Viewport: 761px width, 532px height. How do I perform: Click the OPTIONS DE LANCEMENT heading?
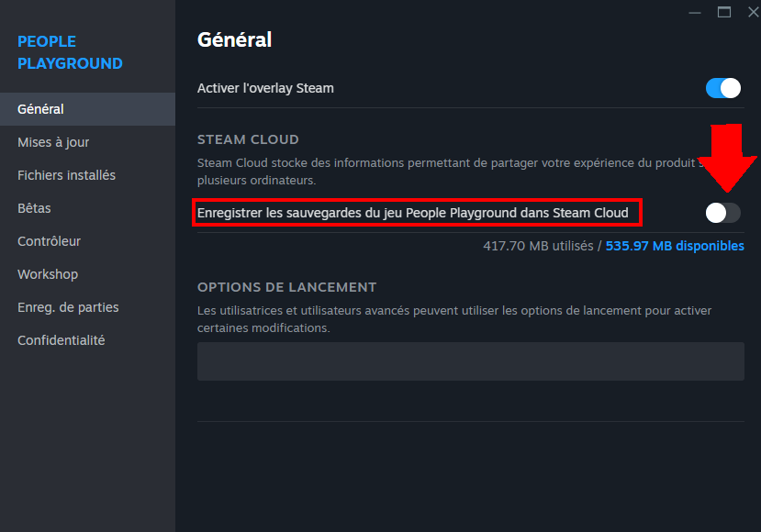pyautogui.click(x=286, y=287)
